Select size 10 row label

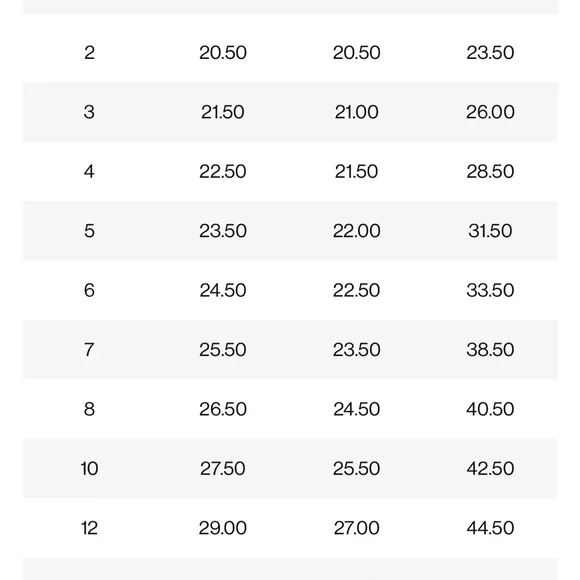point(89,469)
